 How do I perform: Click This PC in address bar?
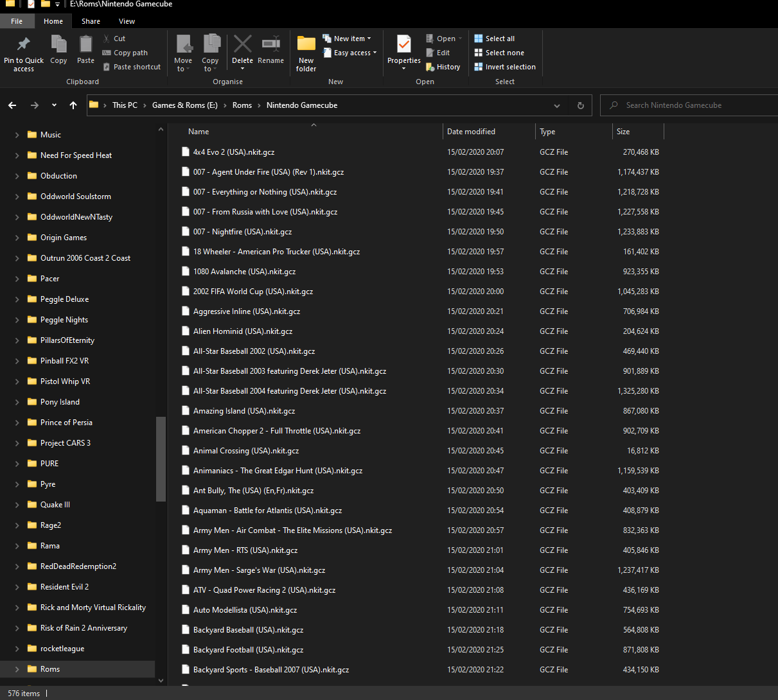click(125, 105)
